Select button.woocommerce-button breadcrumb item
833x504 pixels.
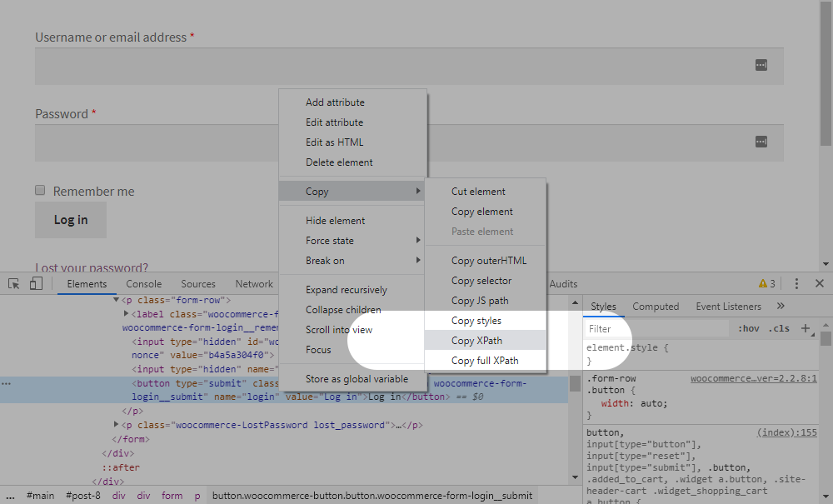[x=372, y=496]
